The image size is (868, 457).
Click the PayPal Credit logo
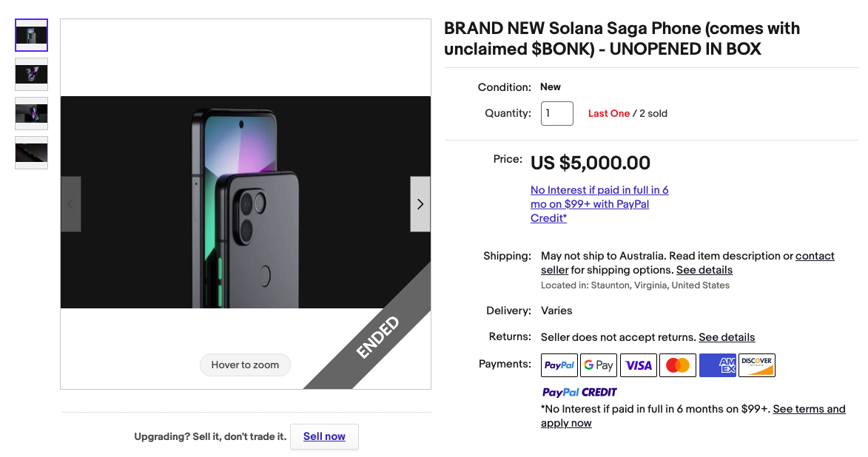[579, 391]
